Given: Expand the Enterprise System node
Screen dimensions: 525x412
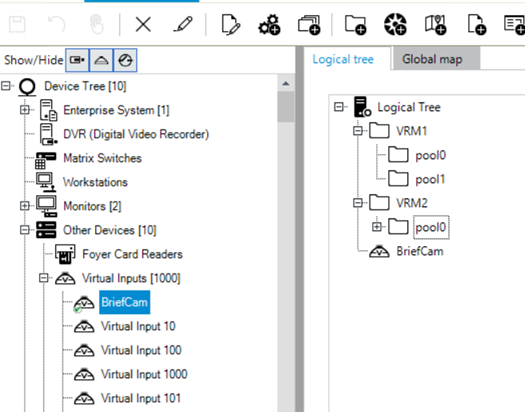Looking at the screenshot, I should click(24, 110).
